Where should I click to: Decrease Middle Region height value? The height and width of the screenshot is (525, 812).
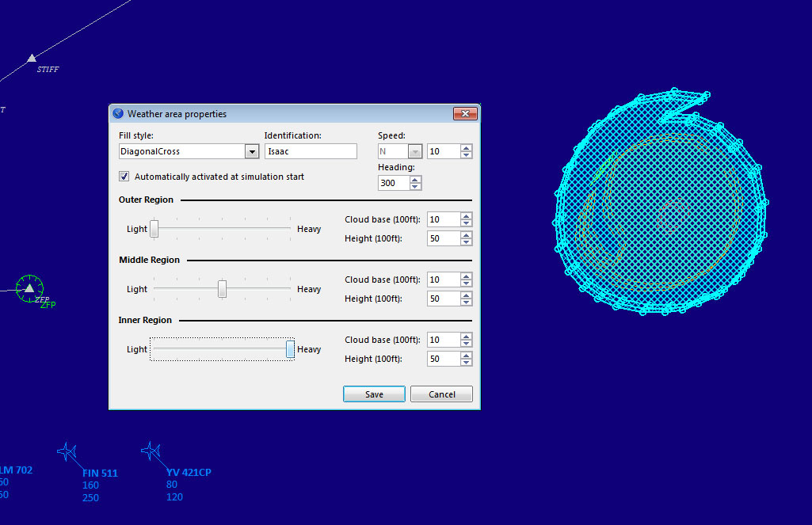point(467,302)
